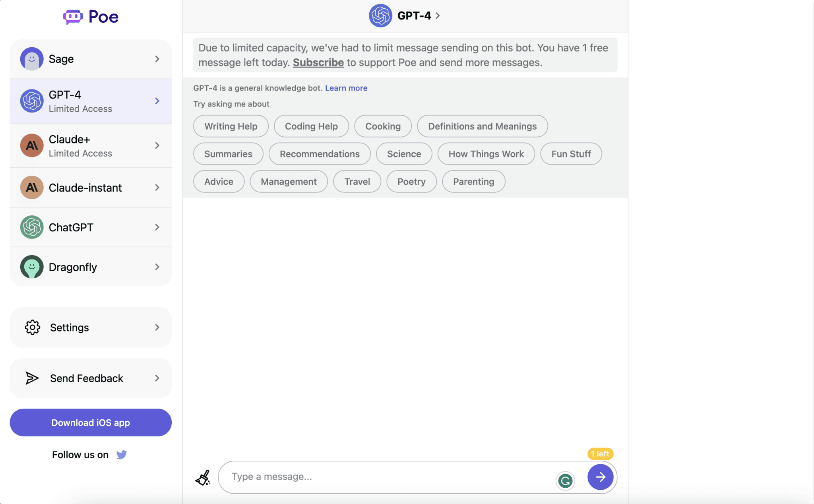This screenshot has height=504, width=814.
Task: Tap the Science suggestion chip
Action: point(404,154)
